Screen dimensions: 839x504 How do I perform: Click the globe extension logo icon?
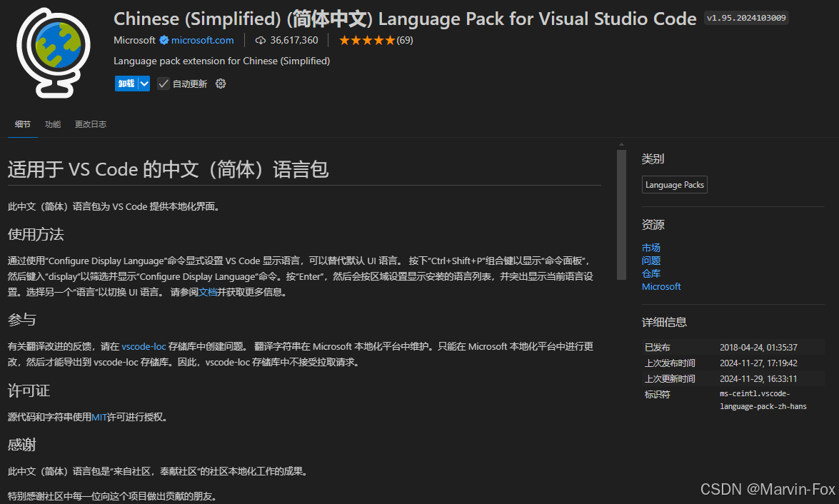[54, 52]
